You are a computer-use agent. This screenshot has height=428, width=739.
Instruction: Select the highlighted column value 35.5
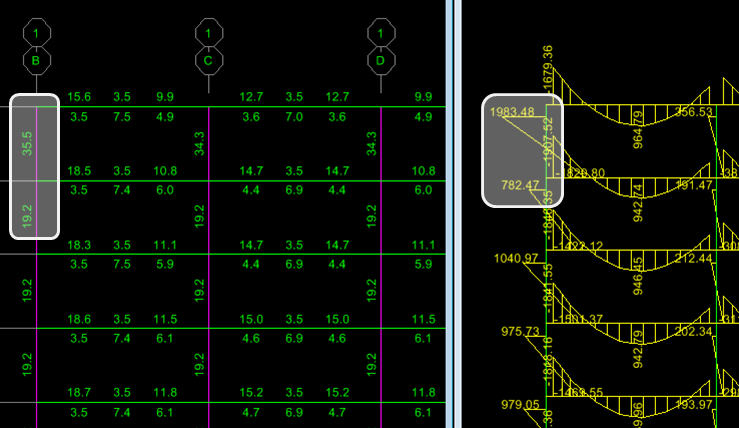(x=26, y=143)
